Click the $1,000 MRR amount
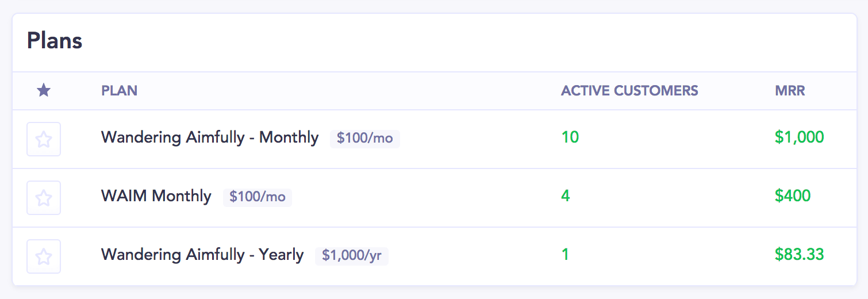This screenshot has height=299, width=868. tap(800, 137)
